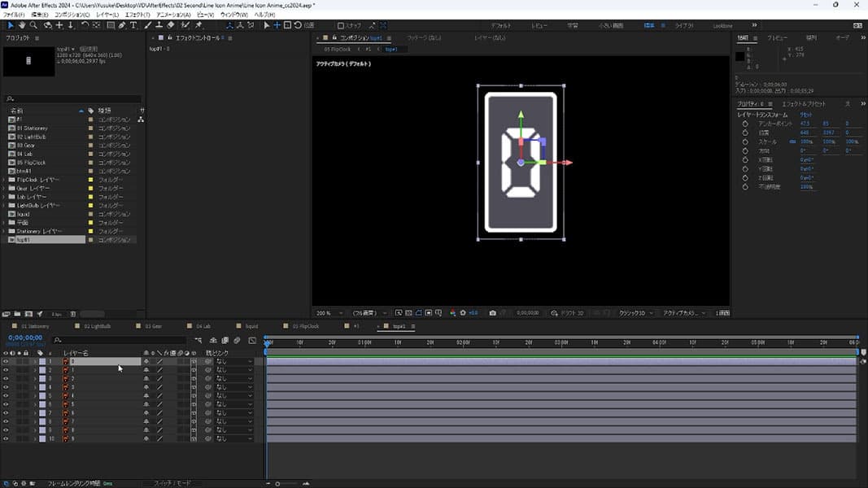Click the timeline current timecode field
Image resolution: width=868 pixels, height=488 pixels.
coord(24,338)
